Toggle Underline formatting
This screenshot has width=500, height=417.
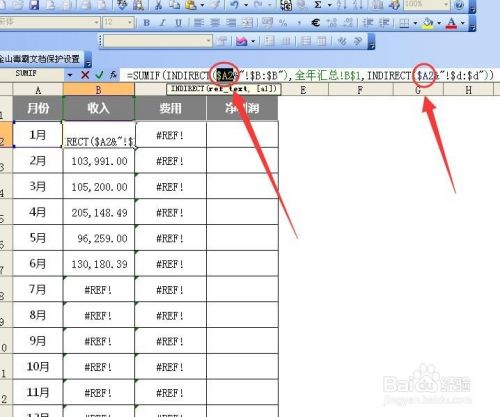pyautogui.click(x=179, y=23)
